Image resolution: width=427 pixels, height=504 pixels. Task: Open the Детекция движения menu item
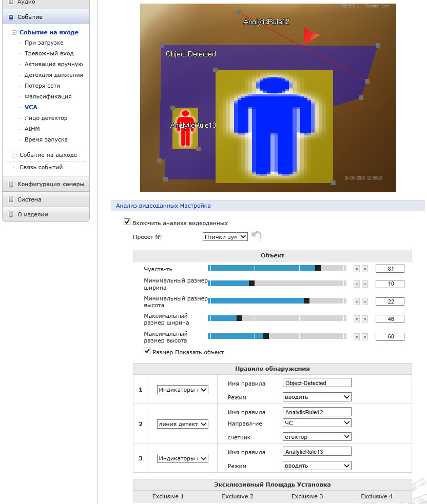(x=54, y=75)
